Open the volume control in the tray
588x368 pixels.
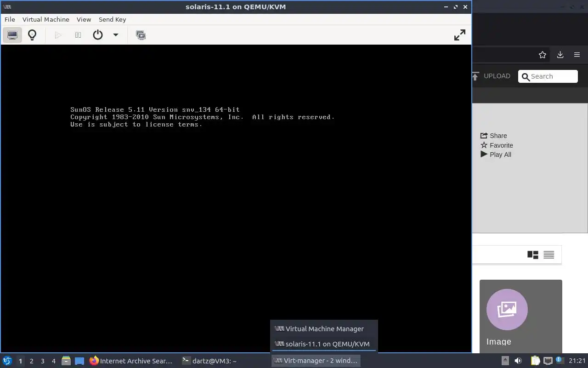[x=518, y=361]
